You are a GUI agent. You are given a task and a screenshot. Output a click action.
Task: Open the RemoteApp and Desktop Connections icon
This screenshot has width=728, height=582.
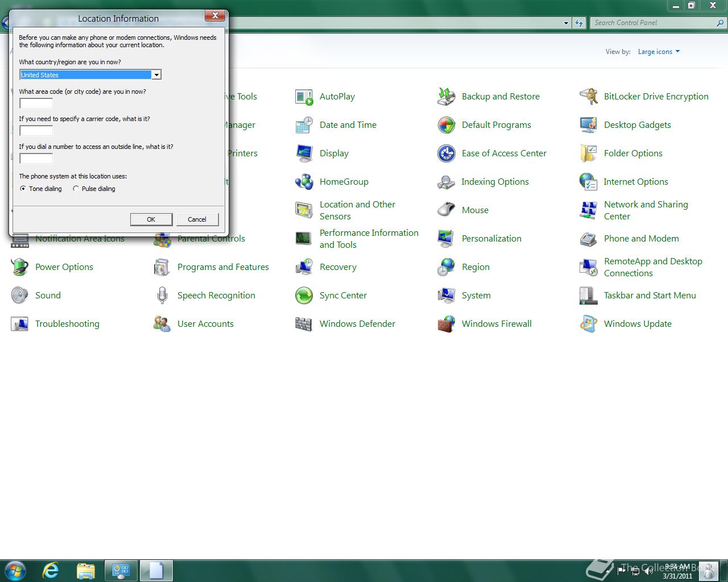(x=589, y=267)
